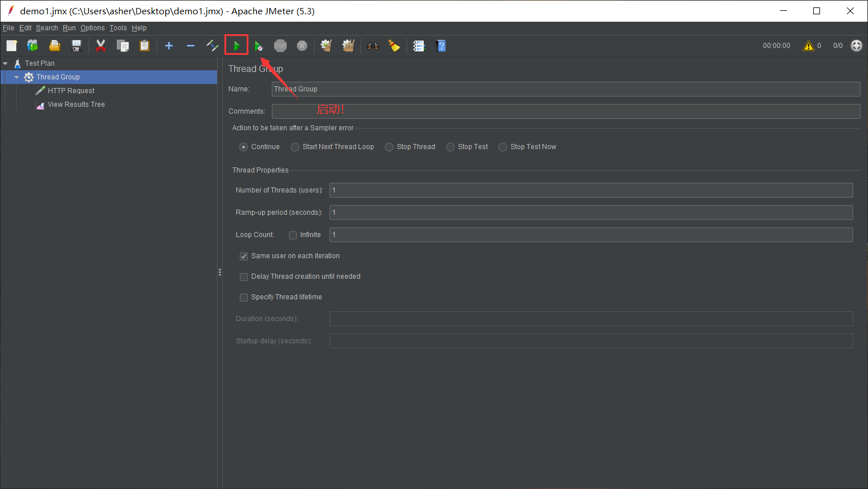Click Start no pauses toolbar icon
868x489 pixels.
[x=259, y=46]
